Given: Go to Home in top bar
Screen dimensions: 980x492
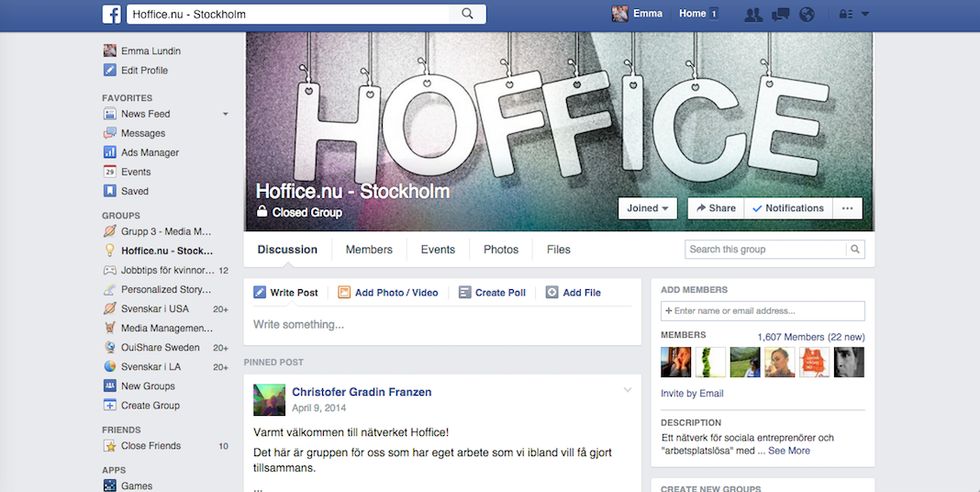Looking at the screenshot, I should (693, 14).
